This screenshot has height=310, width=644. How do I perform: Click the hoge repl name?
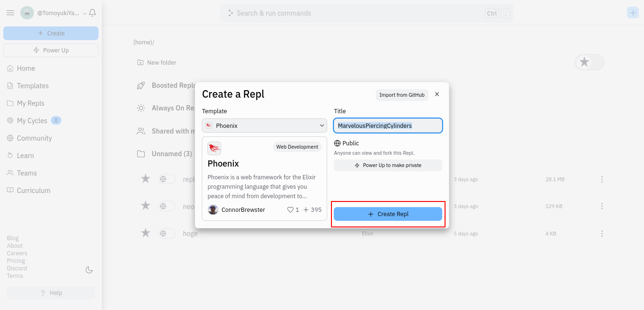coord(190,233)
